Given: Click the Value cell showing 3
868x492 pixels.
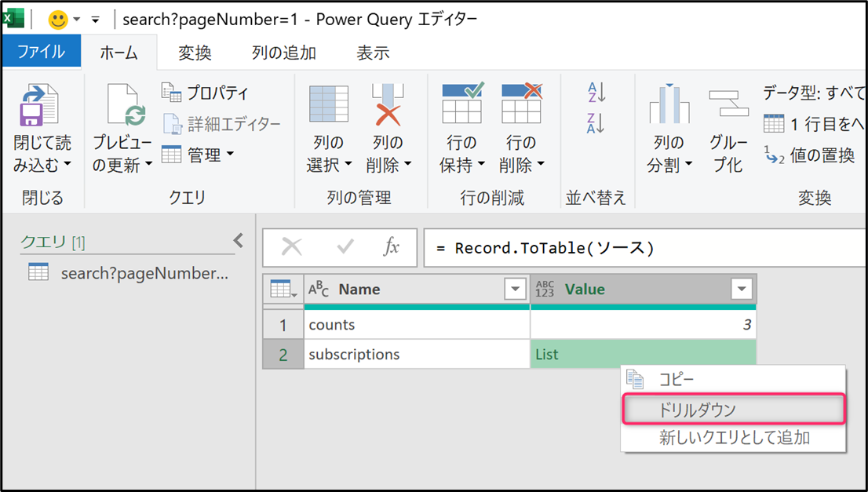Looking at the screenshot, I should 644,324.
